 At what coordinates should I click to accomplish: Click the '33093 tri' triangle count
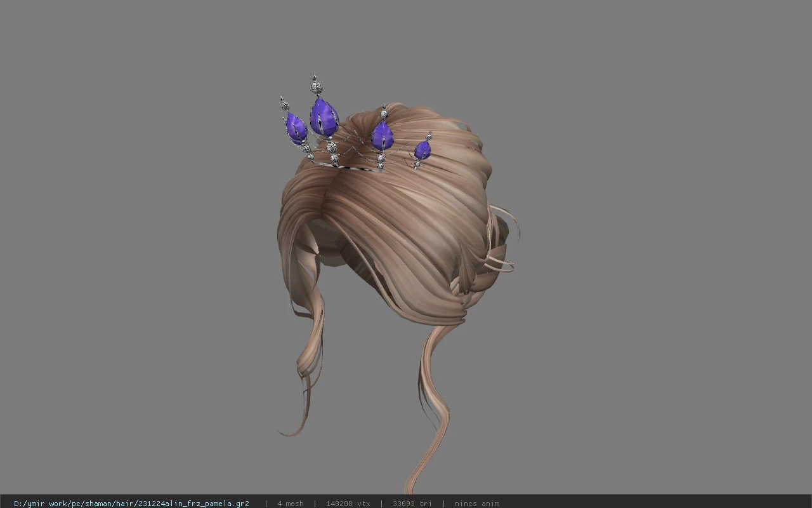(x=412, y=504)
